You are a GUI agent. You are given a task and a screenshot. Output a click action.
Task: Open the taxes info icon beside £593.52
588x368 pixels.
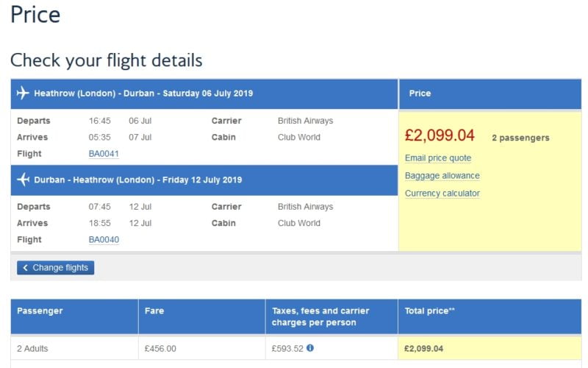[x=310, y=347]
